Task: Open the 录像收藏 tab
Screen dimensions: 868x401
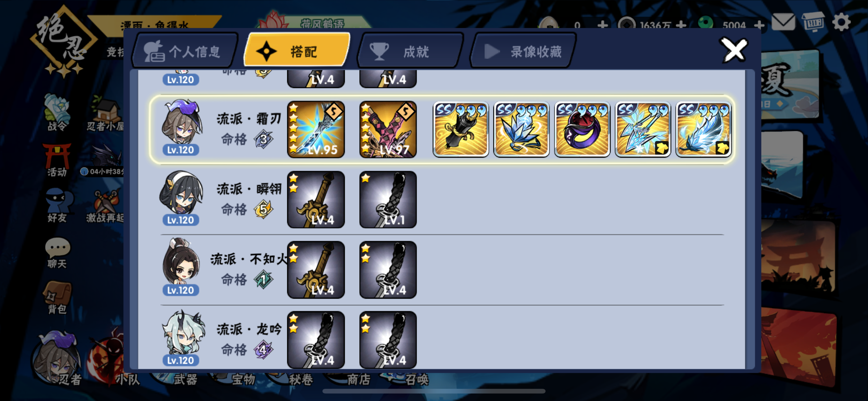Action: [523, 51]
